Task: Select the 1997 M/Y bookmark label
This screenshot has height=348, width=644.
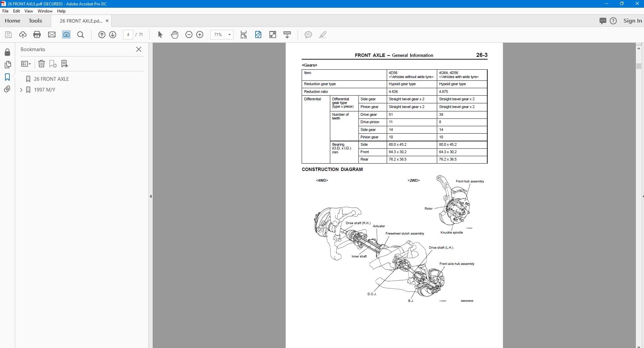Action: [x=45, y=90]
